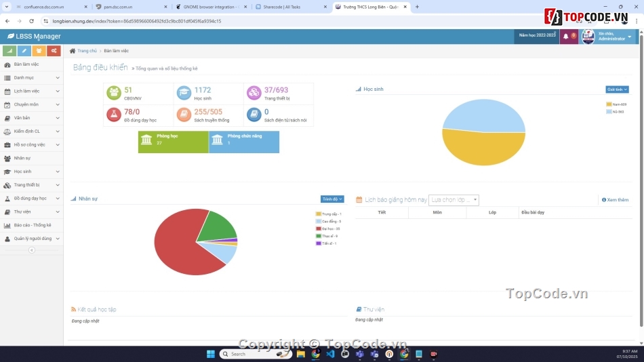Open the Giới tính dropdown
The width and height of the screenshot is (644, 362).
[x=617, y=89]
